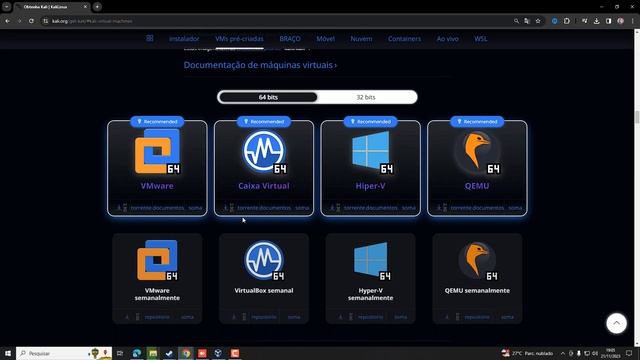Click the zoom magnifier in address bar
Viewport: 640px width, 360px height.
(x=516, y=21)
